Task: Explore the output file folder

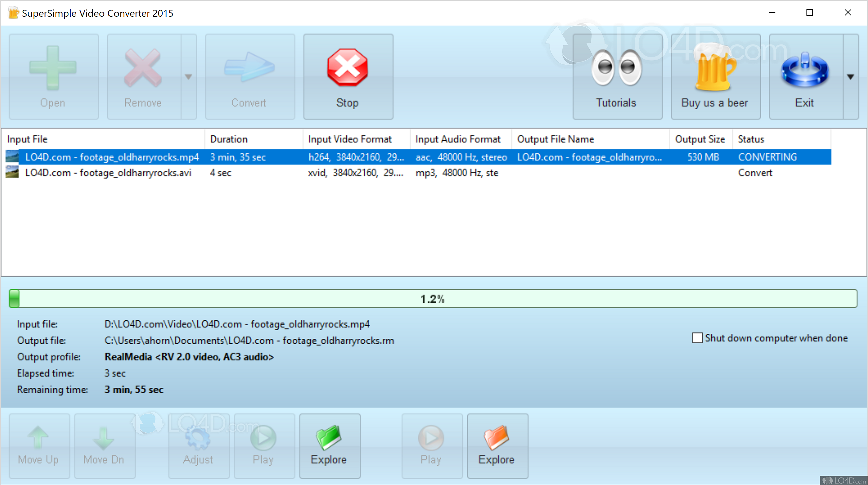Action: pyautogui.click(x=497, y=446)
